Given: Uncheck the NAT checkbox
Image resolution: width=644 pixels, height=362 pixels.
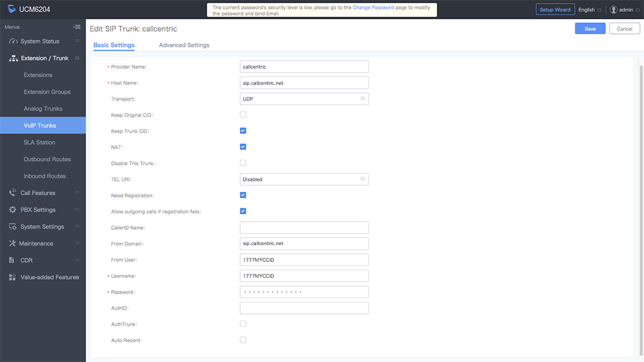Looking at the screenshot, I should (x=243, y=147).
